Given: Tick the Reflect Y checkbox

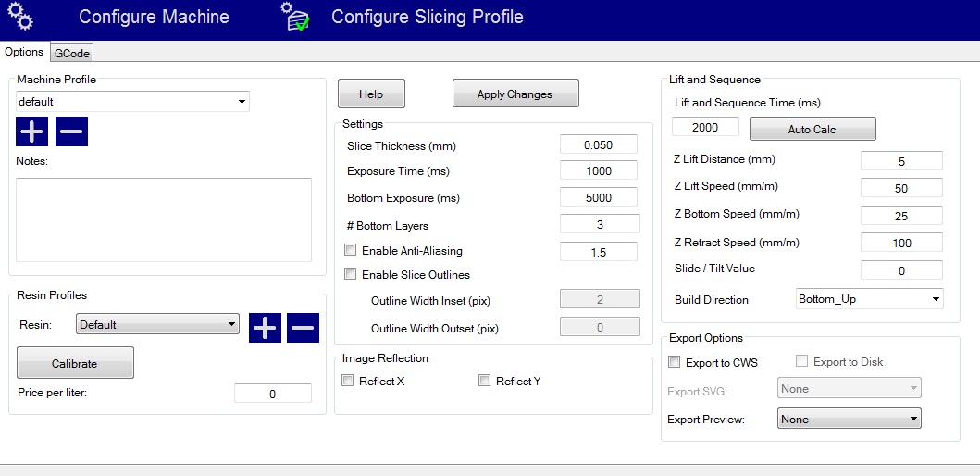Looking at the screenshot, I should 484,381.
